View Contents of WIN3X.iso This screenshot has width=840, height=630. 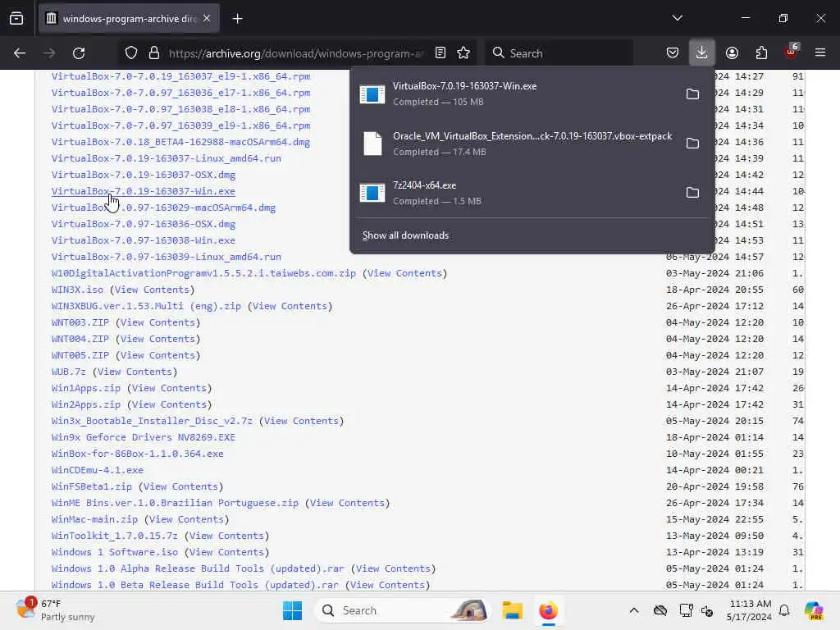[152, 290]
